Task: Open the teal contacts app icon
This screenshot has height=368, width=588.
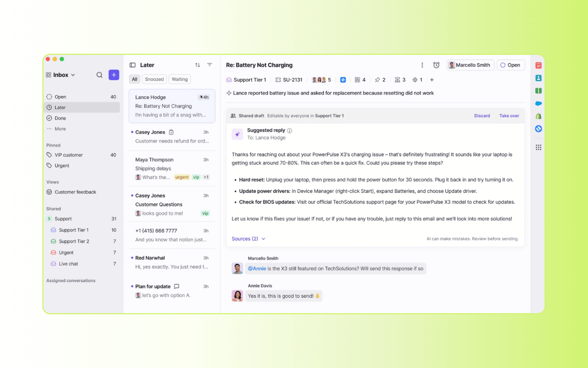Action: (538, 78)
